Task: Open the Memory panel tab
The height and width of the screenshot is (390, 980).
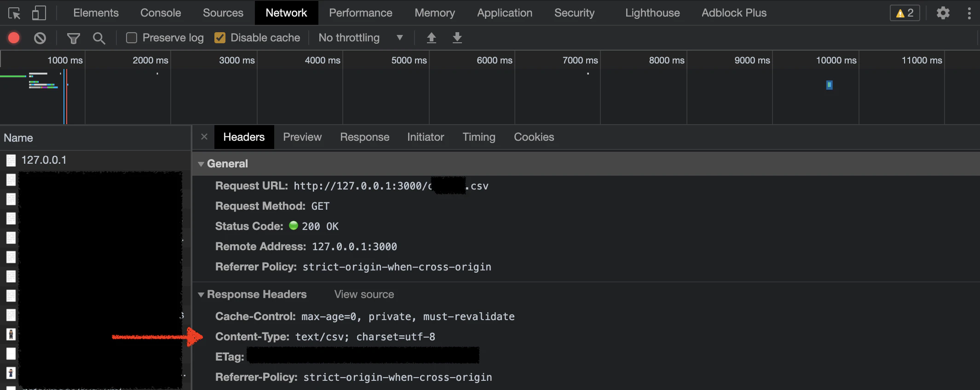Action: point(435,13)
